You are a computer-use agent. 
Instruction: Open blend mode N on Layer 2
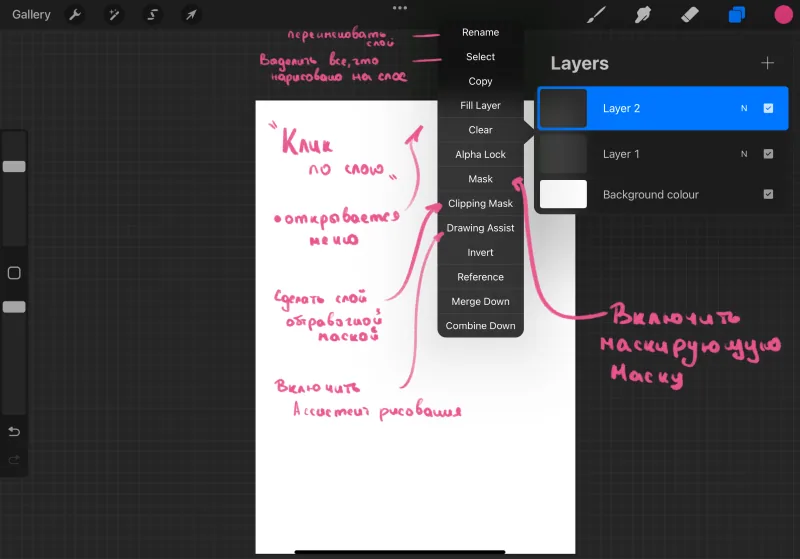[x=744, y=108]
